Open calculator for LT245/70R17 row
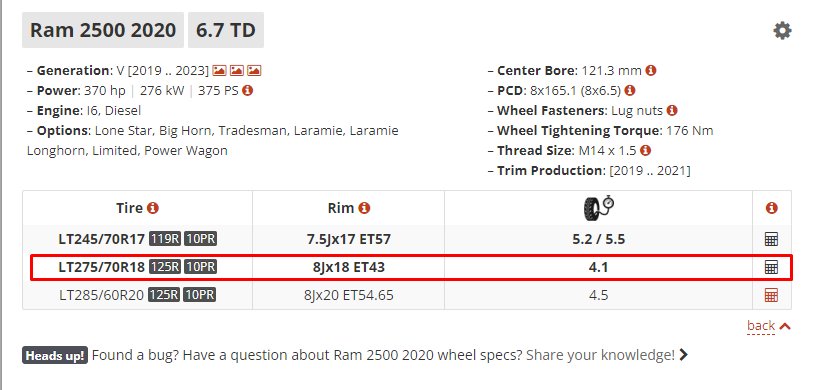The image size is (840, 390). coord(771,239)
